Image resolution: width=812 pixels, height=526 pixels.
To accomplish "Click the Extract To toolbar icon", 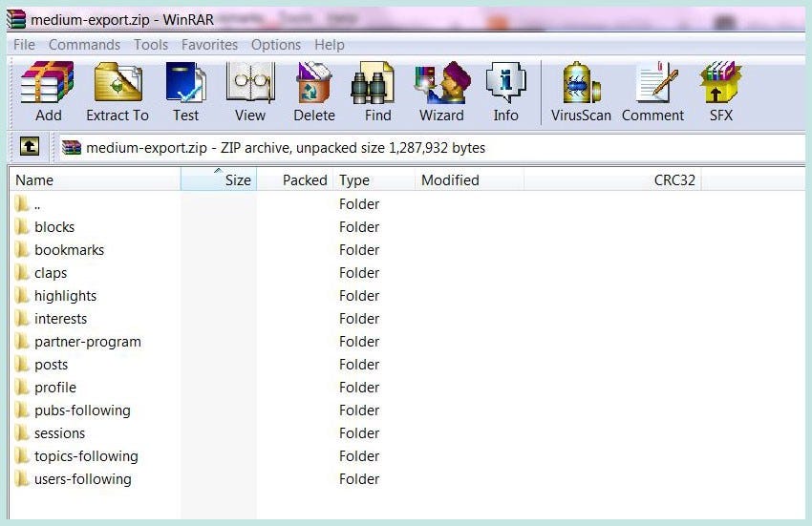I will tap(118, 82).
